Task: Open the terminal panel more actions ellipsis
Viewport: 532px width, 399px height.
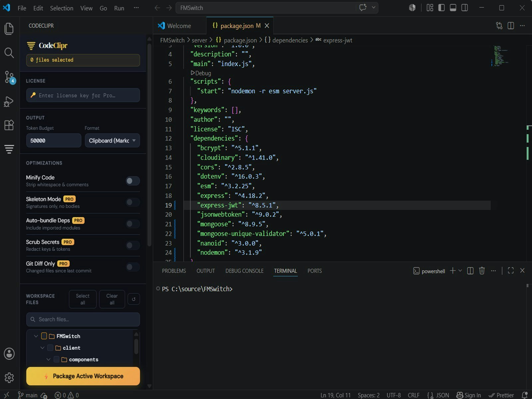Action: pos(493,271)
